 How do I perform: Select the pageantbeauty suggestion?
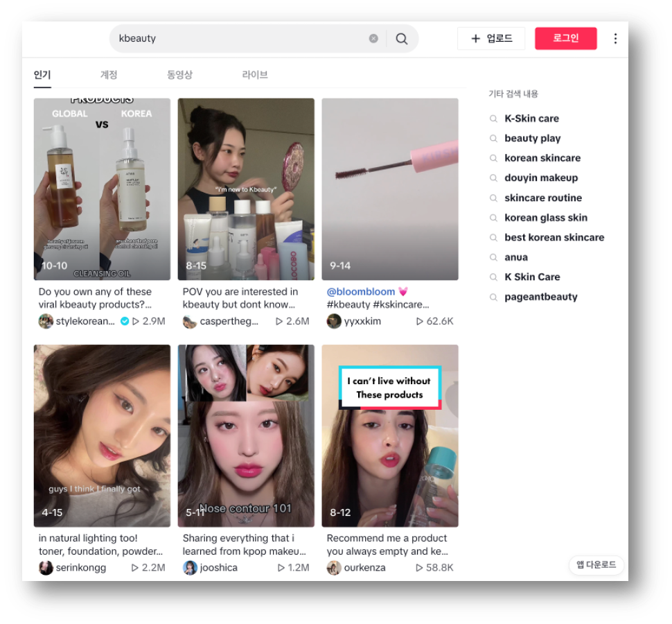[541, 297]
